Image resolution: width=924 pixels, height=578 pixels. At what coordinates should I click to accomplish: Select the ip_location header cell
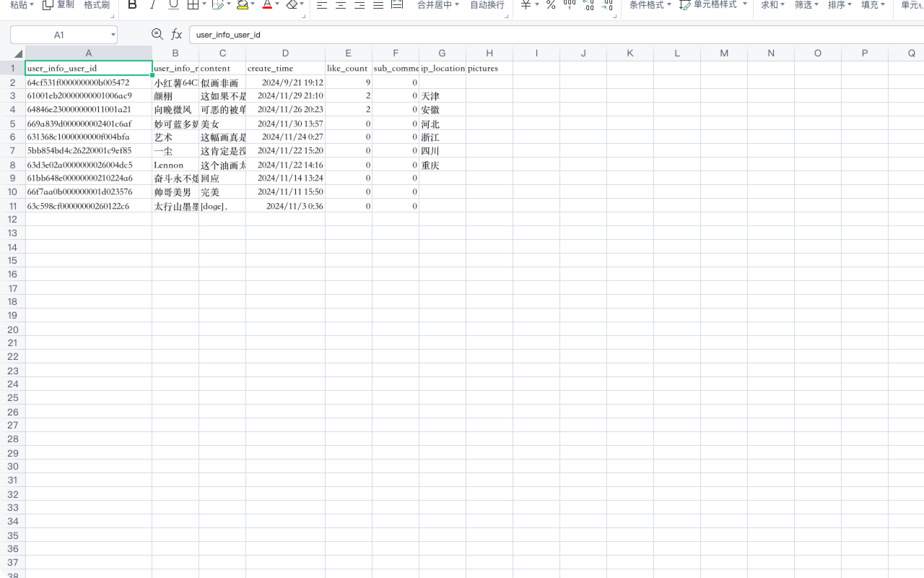pyautogui.click(x=442, y=69)
